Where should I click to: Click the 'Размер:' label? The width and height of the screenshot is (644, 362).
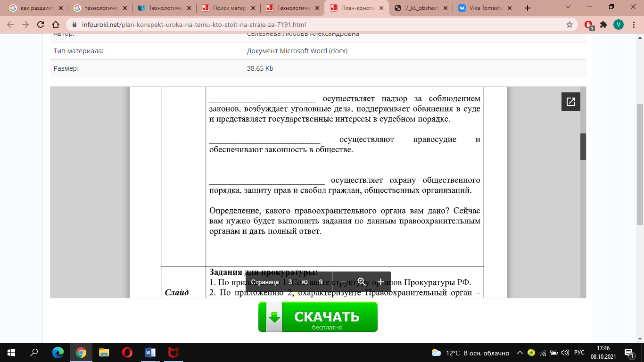(x=66, y=68)
